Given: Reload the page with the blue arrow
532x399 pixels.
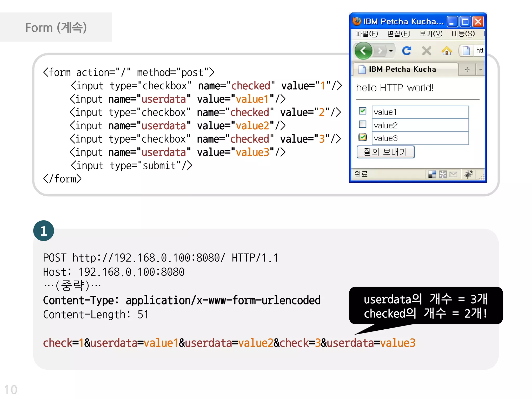Looking at the screenshot, I should 407,51.
